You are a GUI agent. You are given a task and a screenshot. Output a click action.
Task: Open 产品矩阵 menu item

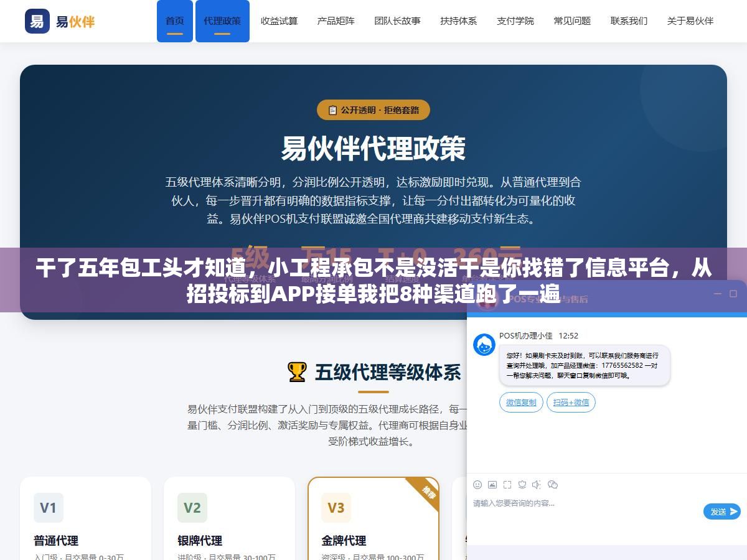pos(336,21)
